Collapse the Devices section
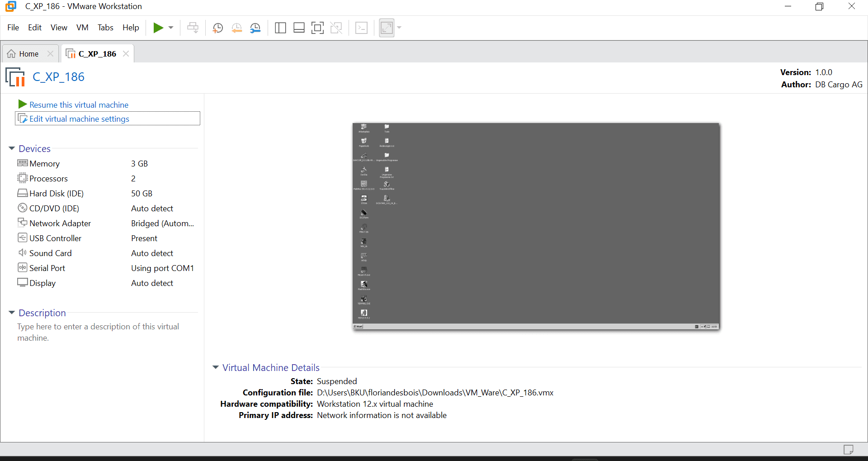868x461 pixels. click(x=12, y=148)
